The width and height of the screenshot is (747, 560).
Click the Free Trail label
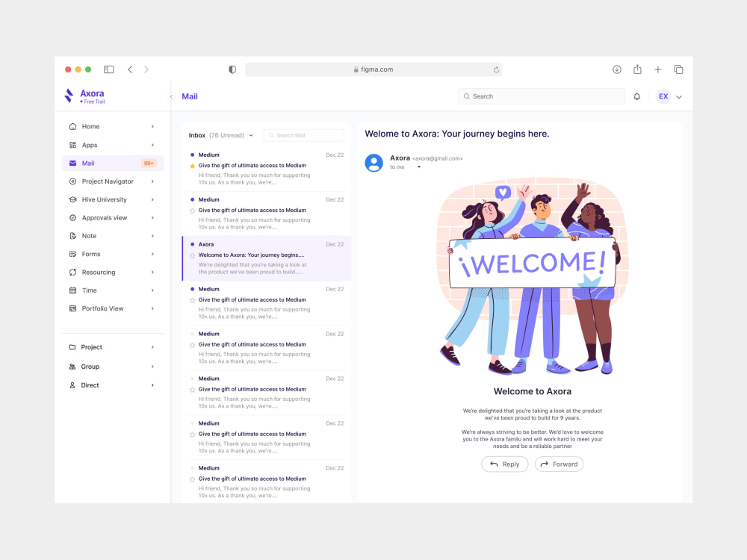pyautogui.click(x=93, y=102)
